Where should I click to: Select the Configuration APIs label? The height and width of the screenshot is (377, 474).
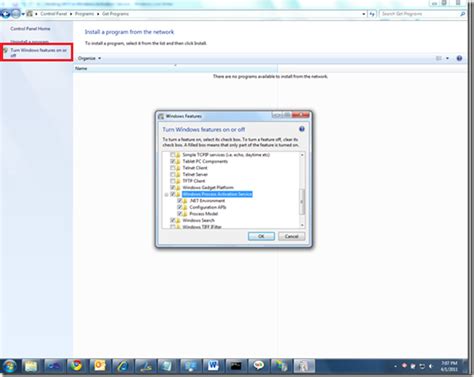(208, 207)
